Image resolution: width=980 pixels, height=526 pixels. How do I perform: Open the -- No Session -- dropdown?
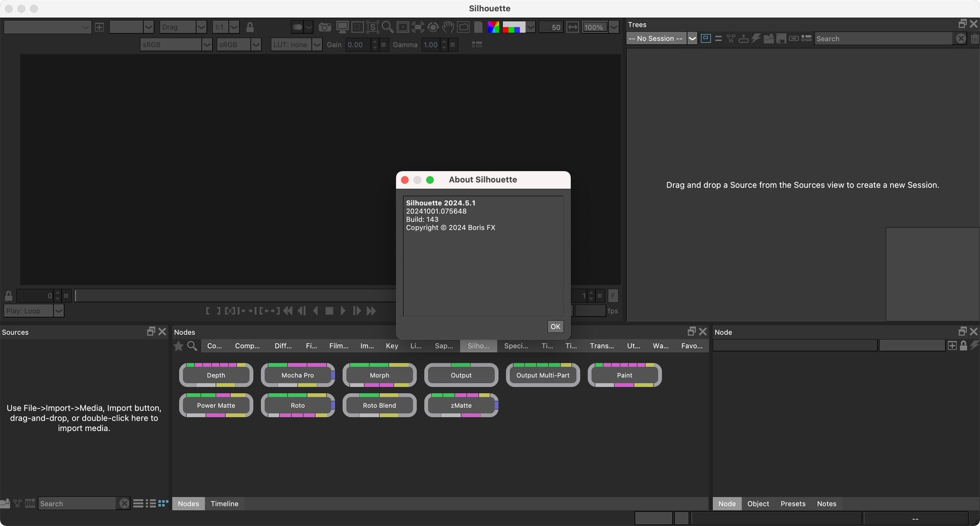click(661, 38)
